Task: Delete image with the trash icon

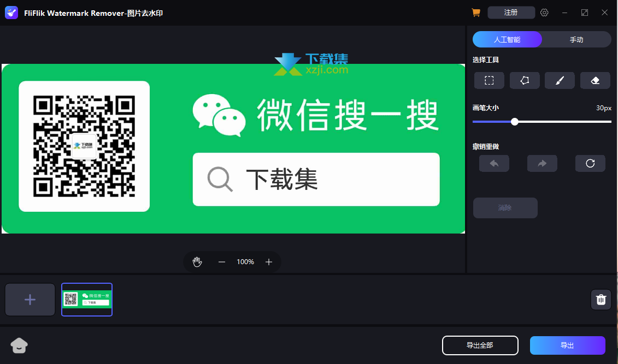Action: click(x=601, y=300)
